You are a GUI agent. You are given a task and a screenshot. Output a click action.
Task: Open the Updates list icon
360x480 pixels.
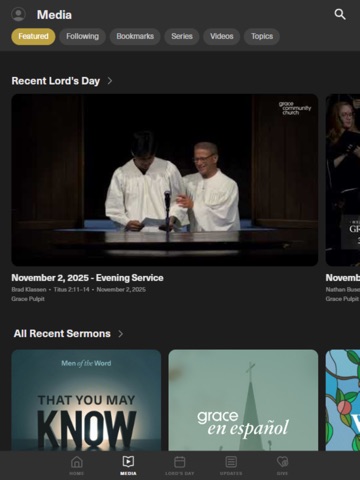231,462
